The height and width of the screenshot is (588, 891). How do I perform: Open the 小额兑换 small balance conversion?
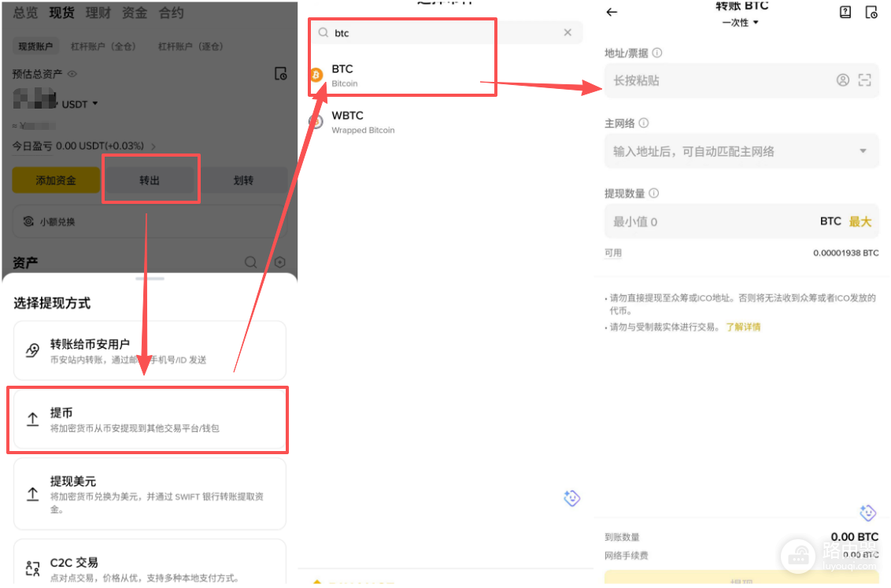pyautogui.click(x=150, y=221)
